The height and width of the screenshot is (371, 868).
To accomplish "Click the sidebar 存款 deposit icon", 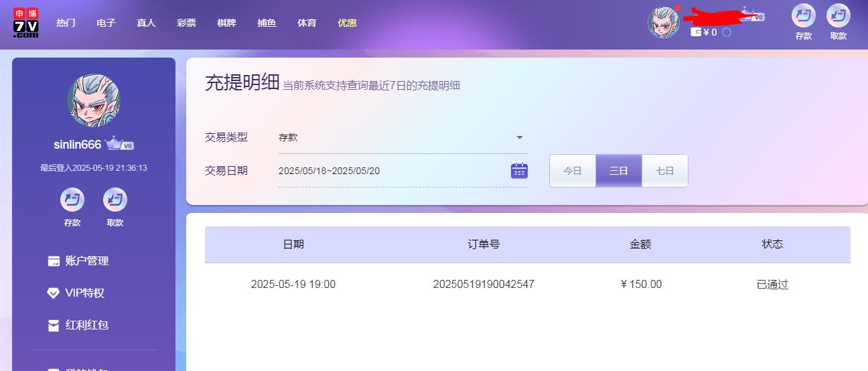I will pos(72,200).
